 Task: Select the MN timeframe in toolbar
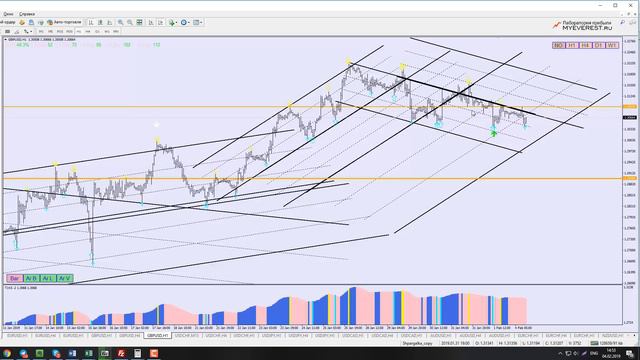(116, 31)
